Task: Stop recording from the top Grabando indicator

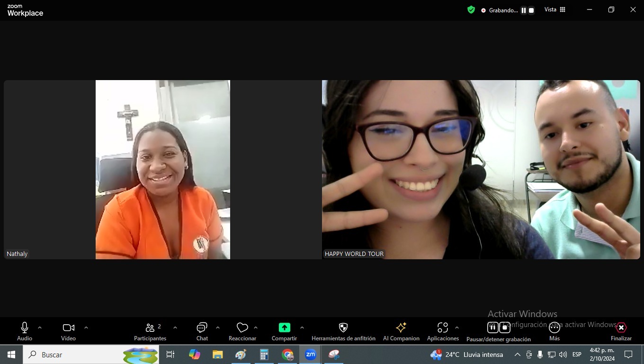Action: pyautogui.click(x=531, y=10)
